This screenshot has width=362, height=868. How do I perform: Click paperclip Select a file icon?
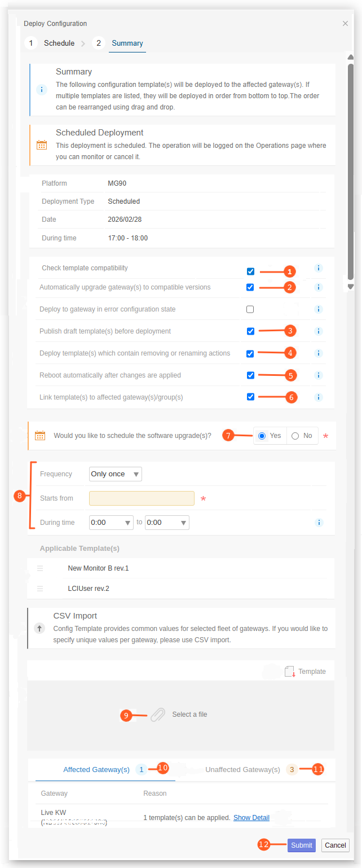[158, 714]
